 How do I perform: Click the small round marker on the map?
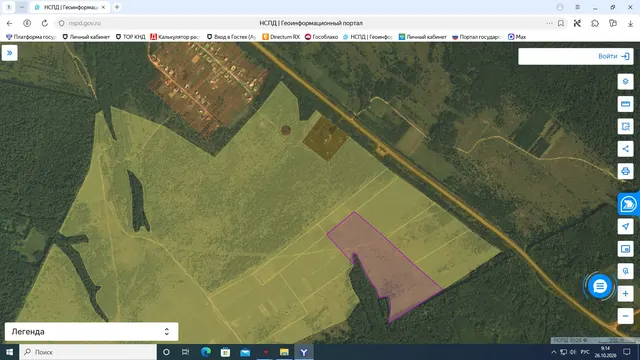tap(286, 130)
